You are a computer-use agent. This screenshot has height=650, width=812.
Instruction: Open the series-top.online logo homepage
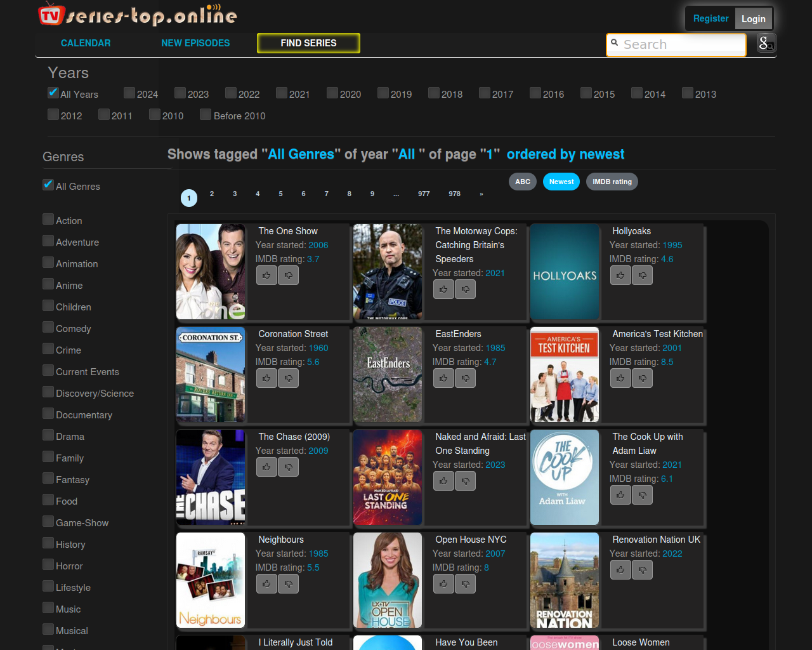point(138,14)
